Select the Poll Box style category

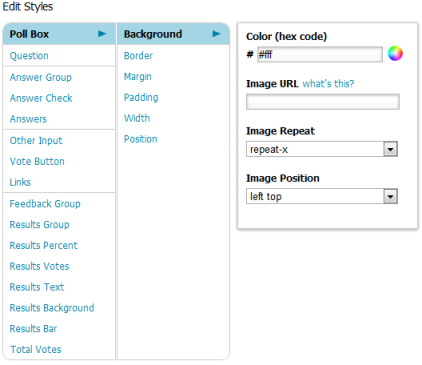[59, 34]
